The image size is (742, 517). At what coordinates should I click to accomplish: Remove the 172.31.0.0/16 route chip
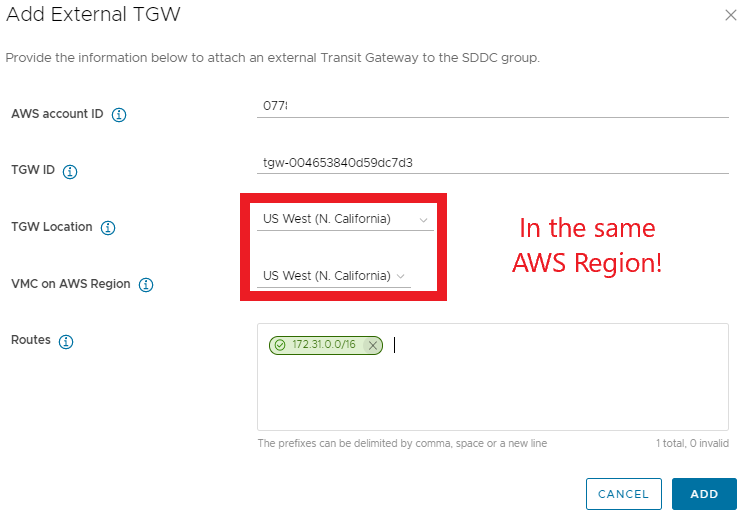(373, 345)
